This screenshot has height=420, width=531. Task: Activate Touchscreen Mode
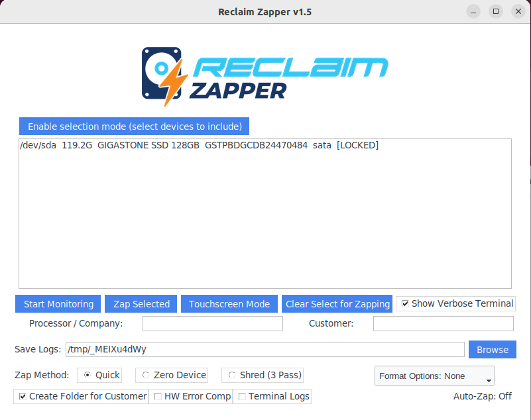point(229,303)
